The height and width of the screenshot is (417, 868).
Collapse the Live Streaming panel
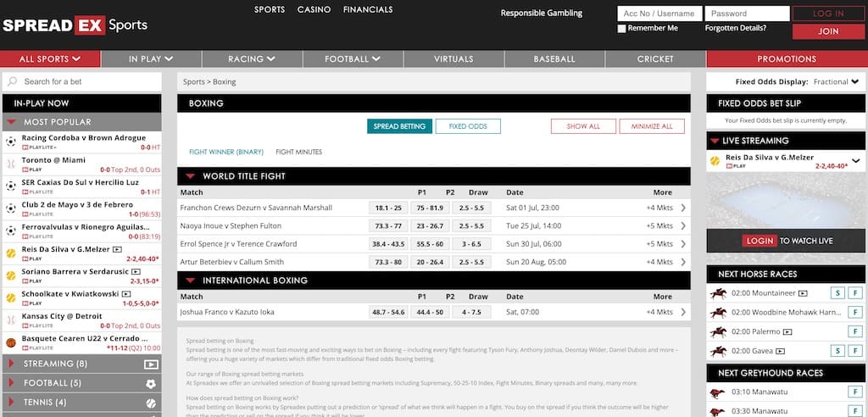click(x=715, y=141)
